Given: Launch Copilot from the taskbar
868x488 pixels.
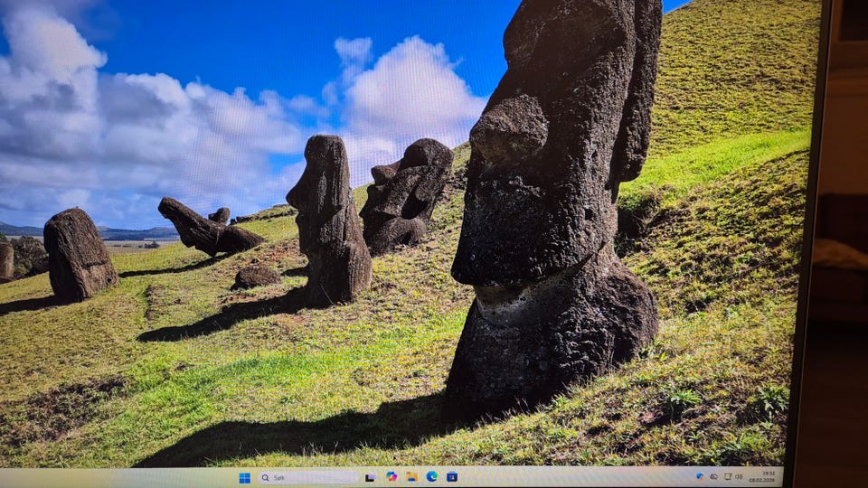Looking at the screenshot, I should 392,476.
